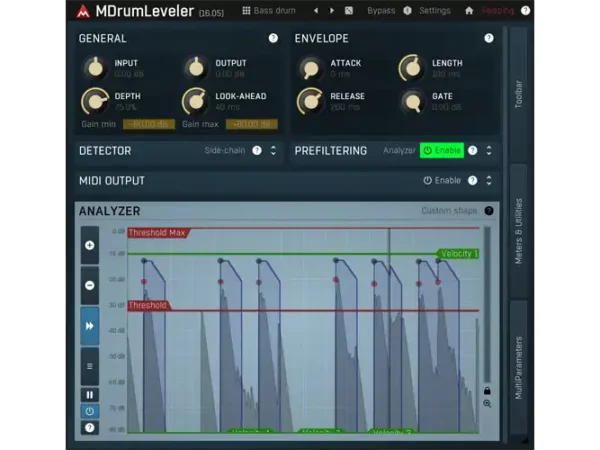This screenshot has height=450, width=600.
Task: Open the analyzer menu lines button
Action: click(90, 367)
